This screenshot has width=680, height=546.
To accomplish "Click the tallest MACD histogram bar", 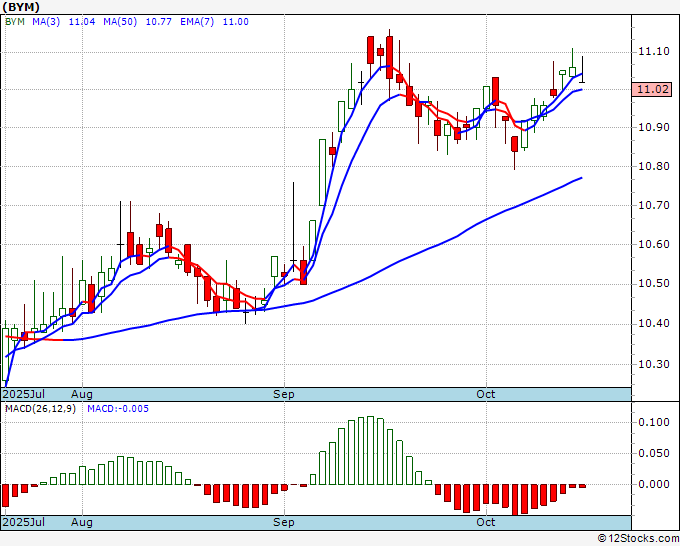I will point(370,450).
